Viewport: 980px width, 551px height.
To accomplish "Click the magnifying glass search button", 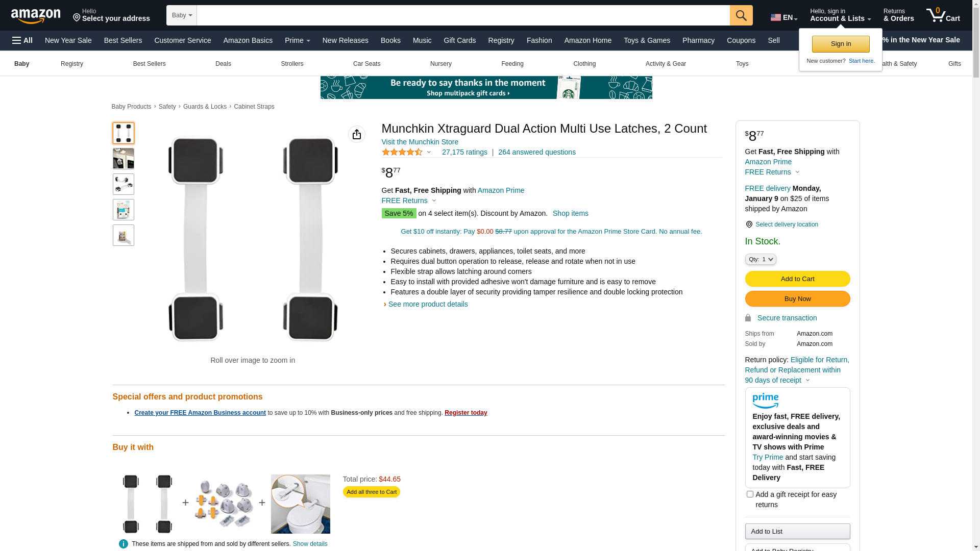I will [x=741, y=15].
